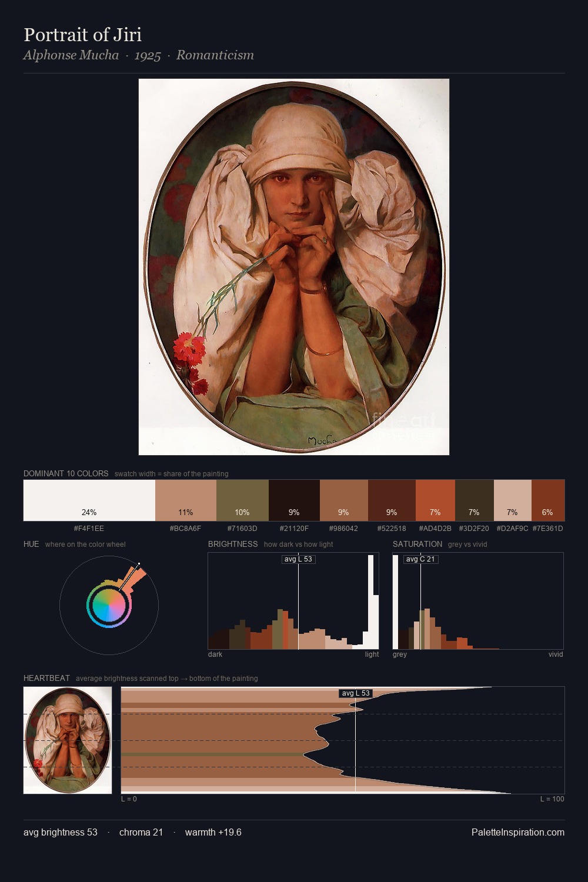Click the hex code #71603D text
The height and width of the screenshot is (882, 588).
242,529
